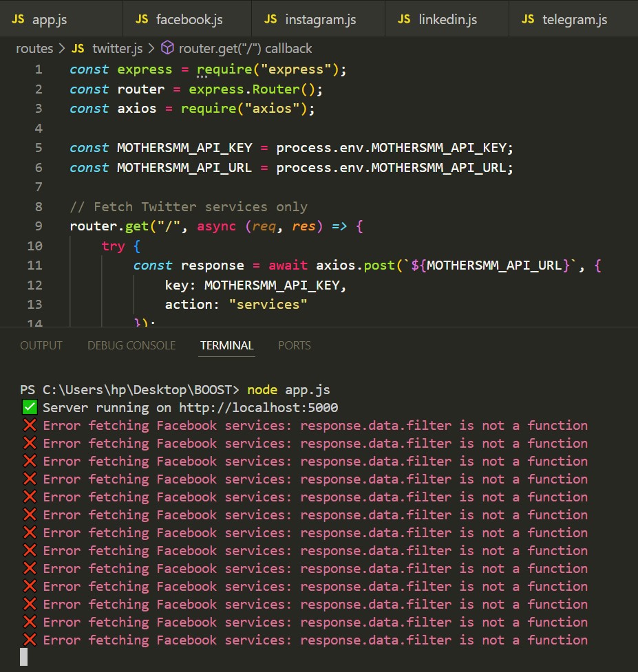Click line number 1 in the gutter
The image size is (638, 672).
(x=39, y=69)
